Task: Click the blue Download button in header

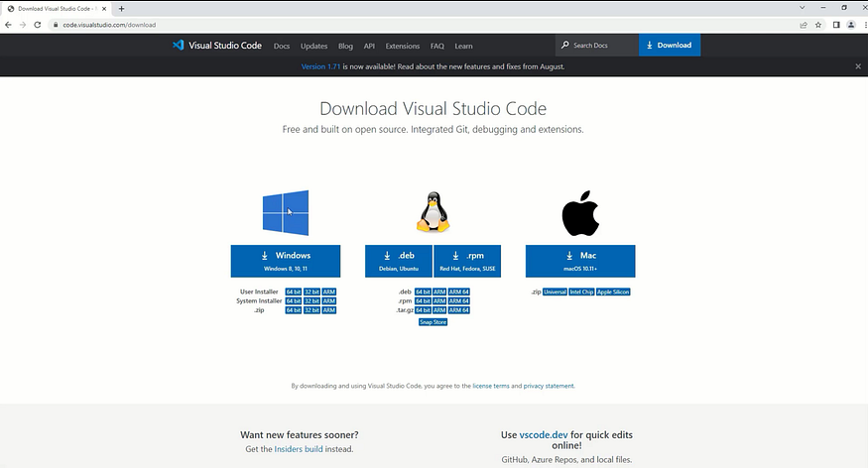Action: coord(670,45)
